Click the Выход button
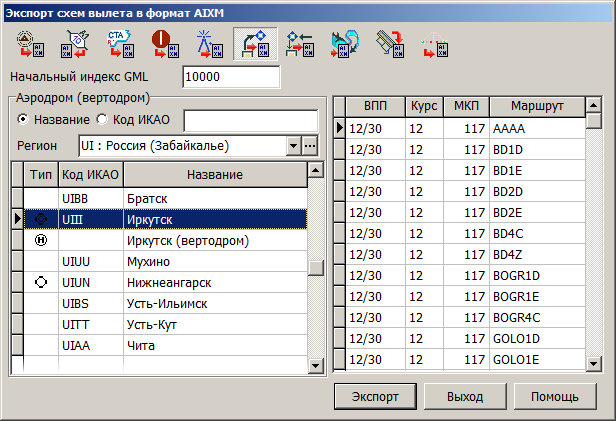Screen dimensions: 616x421 pyautogui.click(x=465, y=397)
